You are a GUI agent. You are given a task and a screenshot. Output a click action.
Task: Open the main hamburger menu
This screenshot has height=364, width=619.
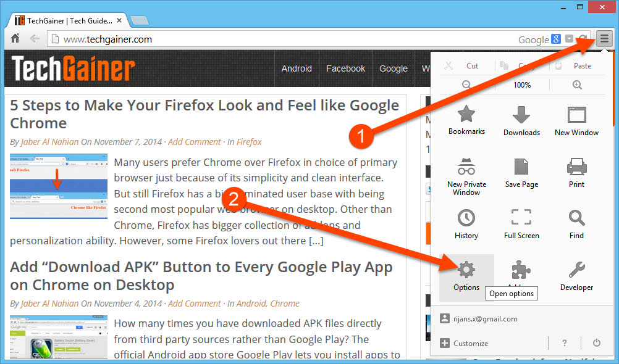(603, 39)
